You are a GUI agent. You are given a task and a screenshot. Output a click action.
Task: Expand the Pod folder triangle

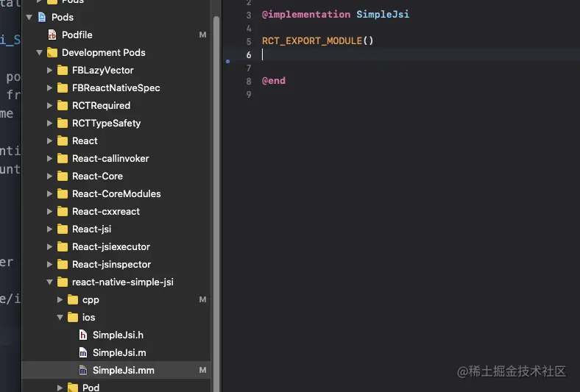pos(60,388)
